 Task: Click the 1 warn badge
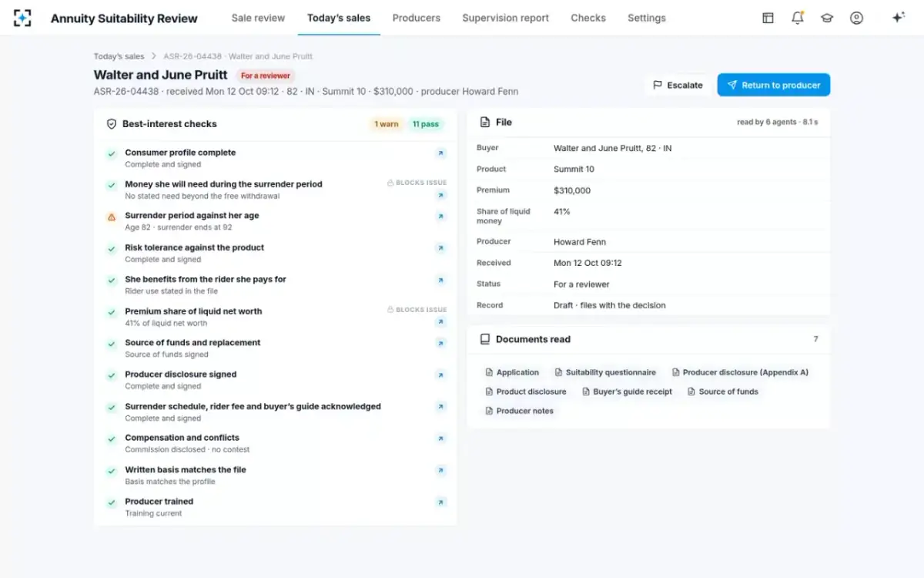[x=387, y=124]
